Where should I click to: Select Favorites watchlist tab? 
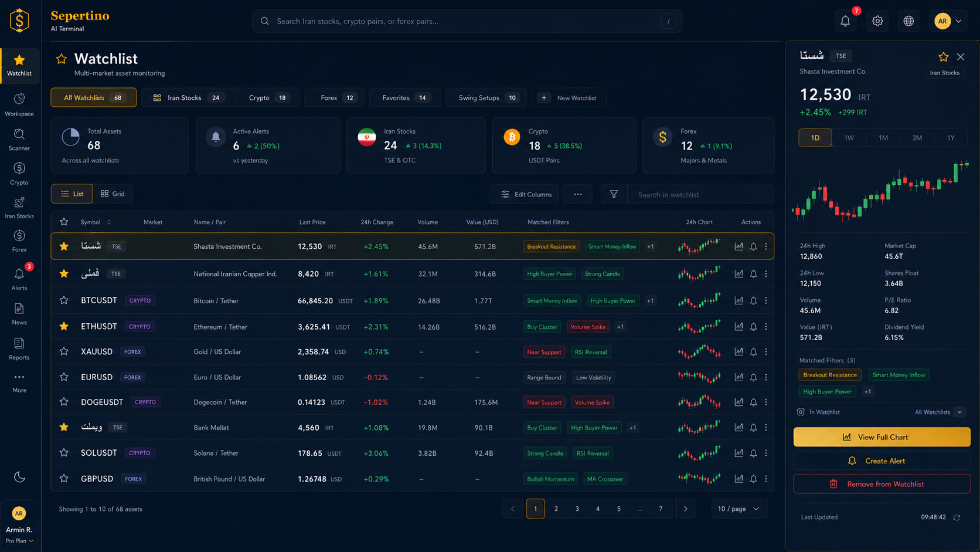coord(405,97)
